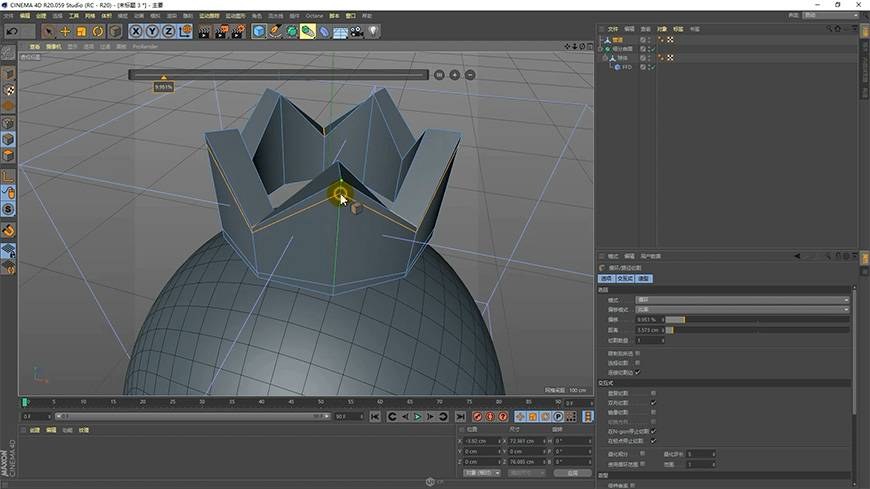Add a Cube primitive object
The height and width of the screenshot is (489, 870).
pos(259,31)
